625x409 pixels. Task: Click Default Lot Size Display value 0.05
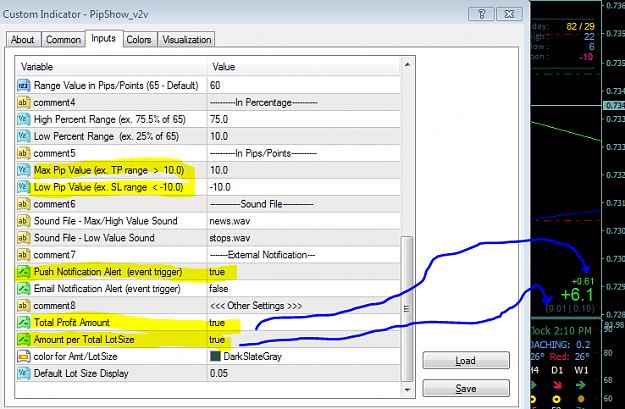click(303, 374)
